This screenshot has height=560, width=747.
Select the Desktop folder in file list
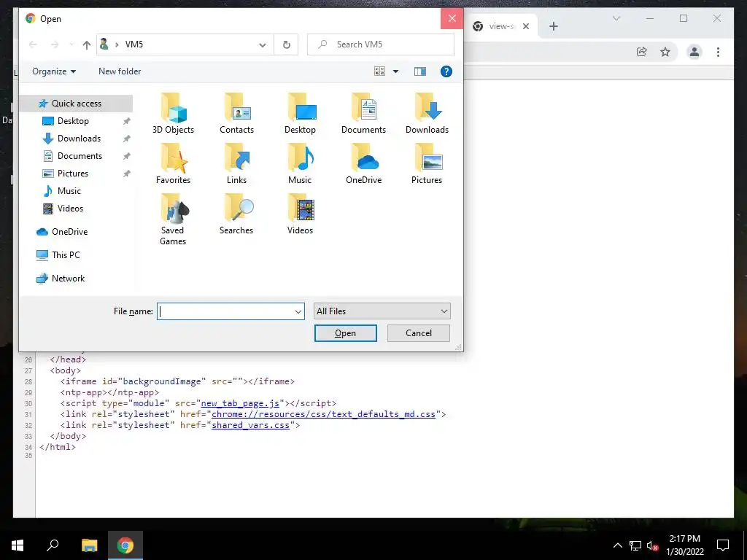tap(300, 113)
